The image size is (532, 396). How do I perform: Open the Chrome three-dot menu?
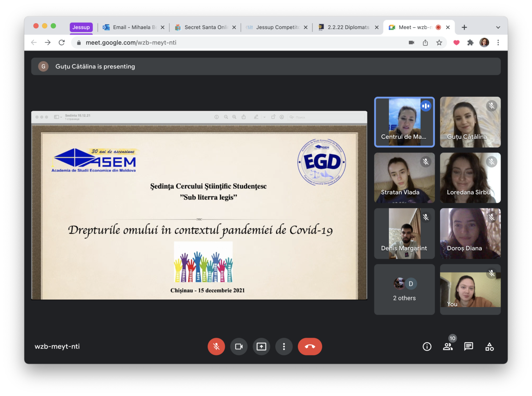click(x=498, y=43)
